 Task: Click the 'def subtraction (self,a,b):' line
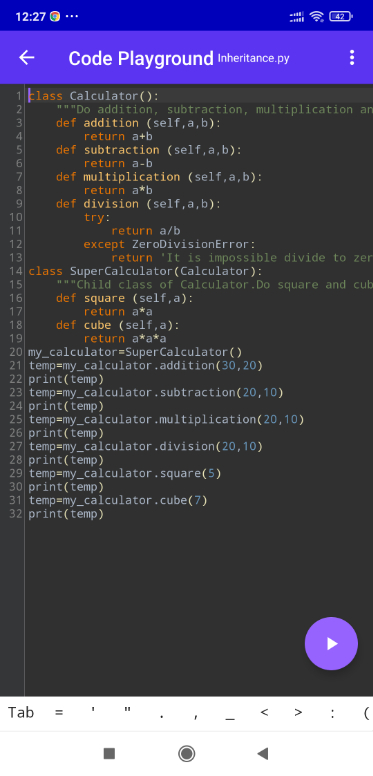(149, 150)
